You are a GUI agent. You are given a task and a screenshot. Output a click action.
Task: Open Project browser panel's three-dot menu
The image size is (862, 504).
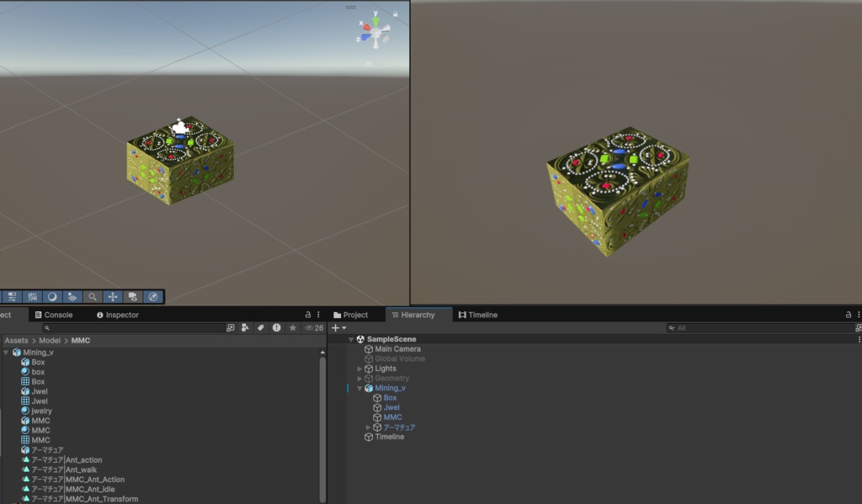(x=318, y=315)
